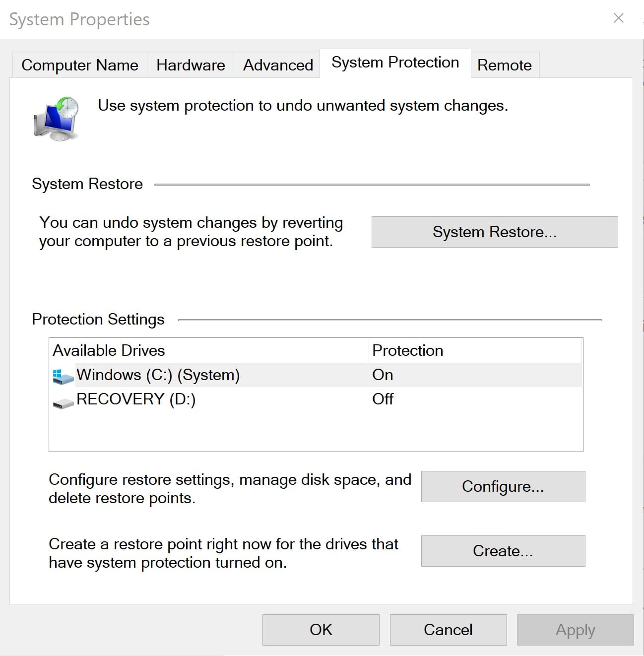Select the RECOVERY (D:) drive icon
The width and height of the screenshot is (644, 656).
click(63, 403)
